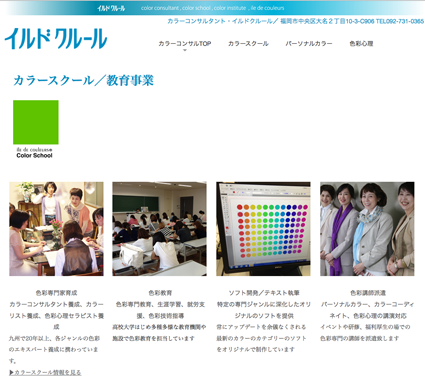The width and height of the screenshot is (425, 378).
Task: Open the color dots monitor photo
Action: 263,229
